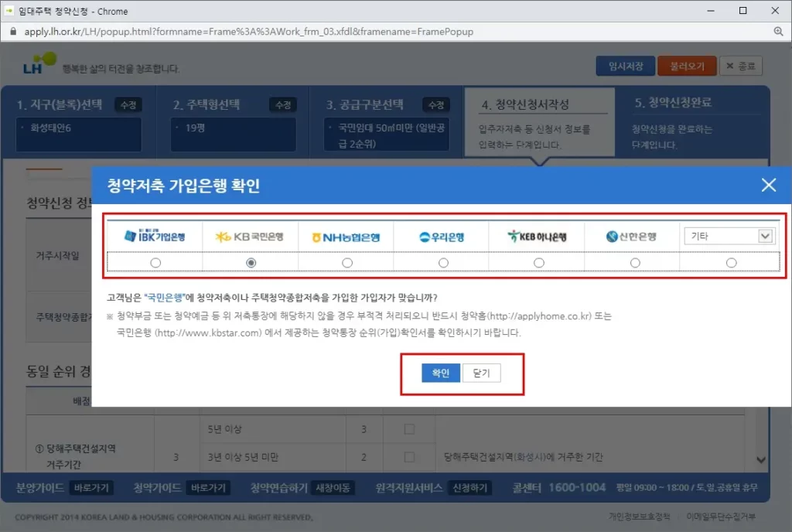The height and width of the screenshot is (532, 792).
Task: Click the LH logo
Action: (39, 63)
